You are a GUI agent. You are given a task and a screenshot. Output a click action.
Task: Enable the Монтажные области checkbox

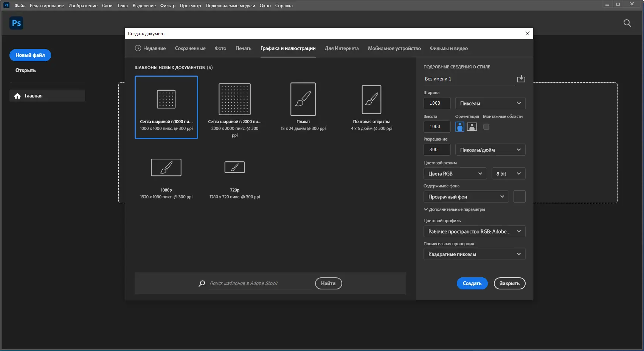pos(486,127)
